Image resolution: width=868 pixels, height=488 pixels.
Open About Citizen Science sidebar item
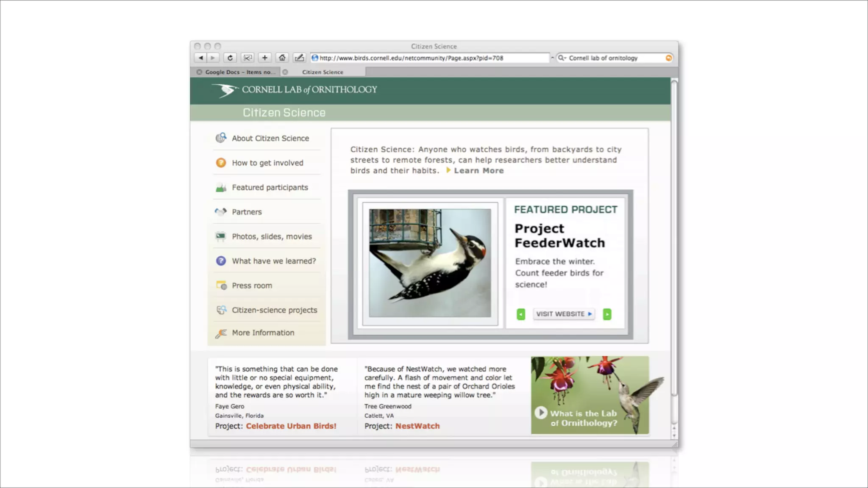[270, 139]
